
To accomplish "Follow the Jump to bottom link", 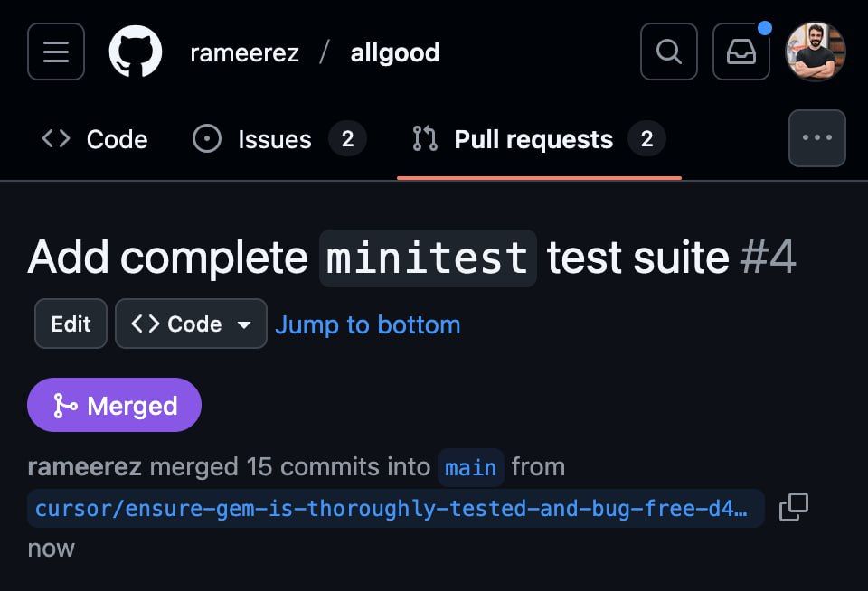I will coord(367,324).
